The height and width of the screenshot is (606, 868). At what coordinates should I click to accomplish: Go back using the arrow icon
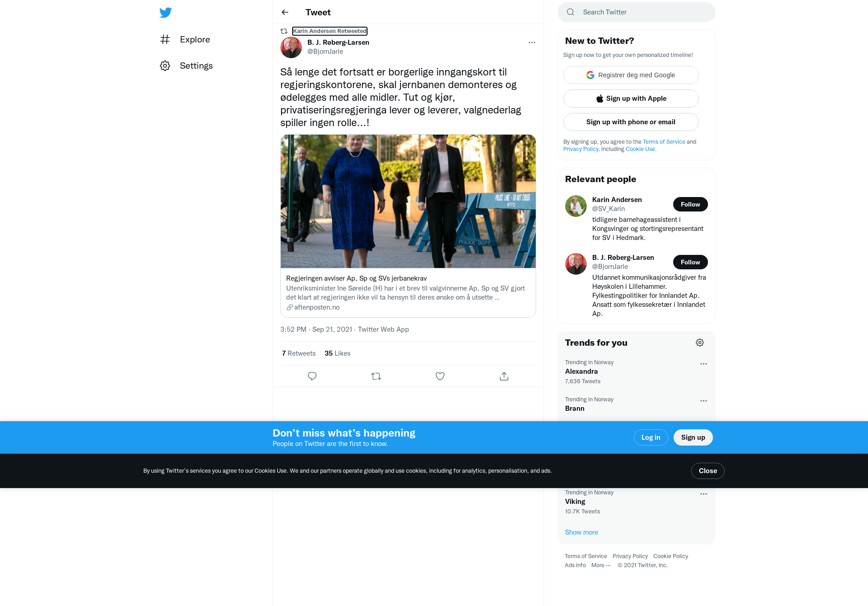point(285,12)
